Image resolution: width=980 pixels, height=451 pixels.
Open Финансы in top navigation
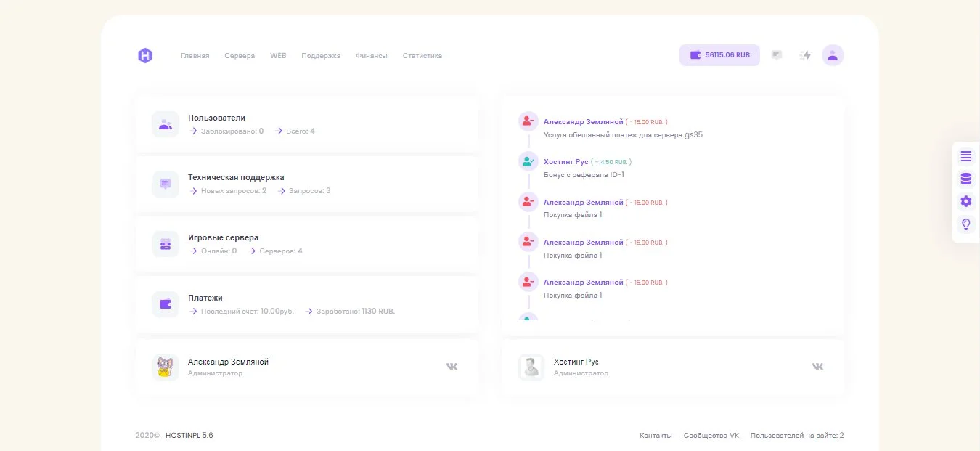pyautogui.click(x=372, y=56)
